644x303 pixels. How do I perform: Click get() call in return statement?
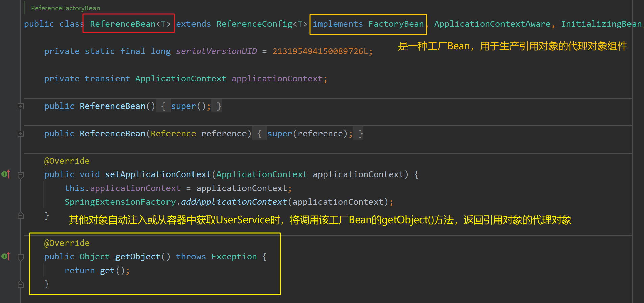click(x=112, y=271)
